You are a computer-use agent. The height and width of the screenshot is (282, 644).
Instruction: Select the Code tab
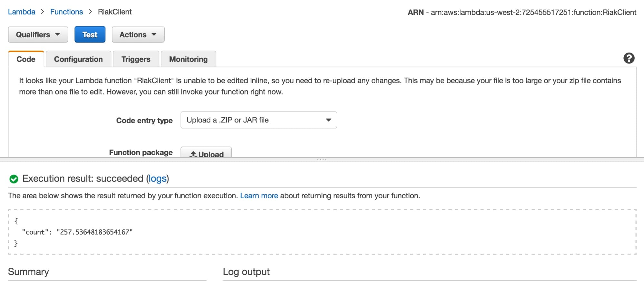click(x=26, y=59)
